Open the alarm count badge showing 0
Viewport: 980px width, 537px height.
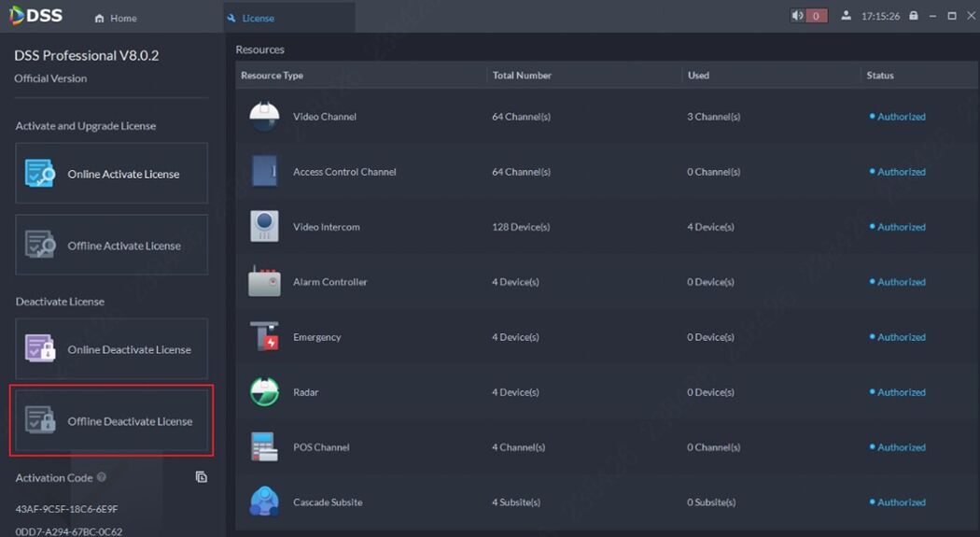[816, 16]
